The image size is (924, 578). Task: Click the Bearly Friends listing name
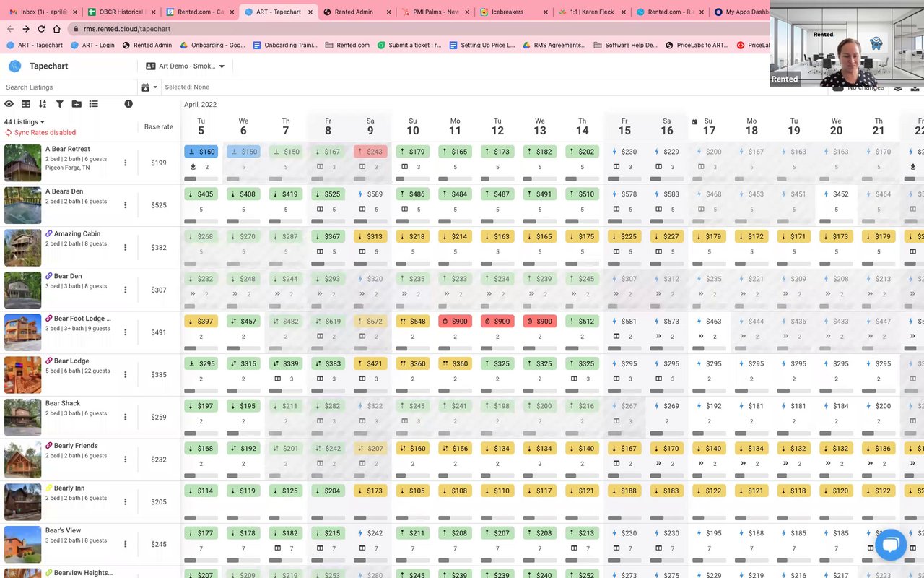[x=76, y=446]
